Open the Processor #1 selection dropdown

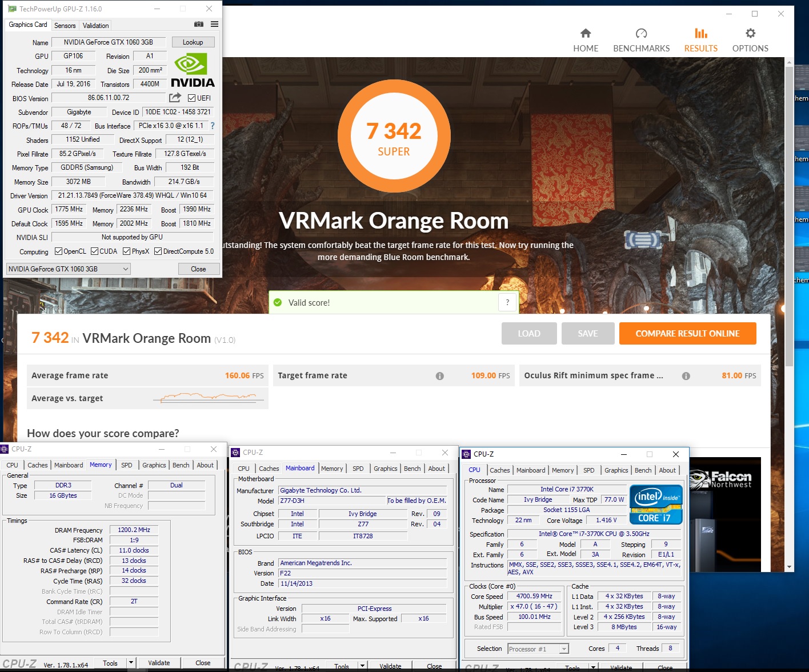tap(538, 649)
